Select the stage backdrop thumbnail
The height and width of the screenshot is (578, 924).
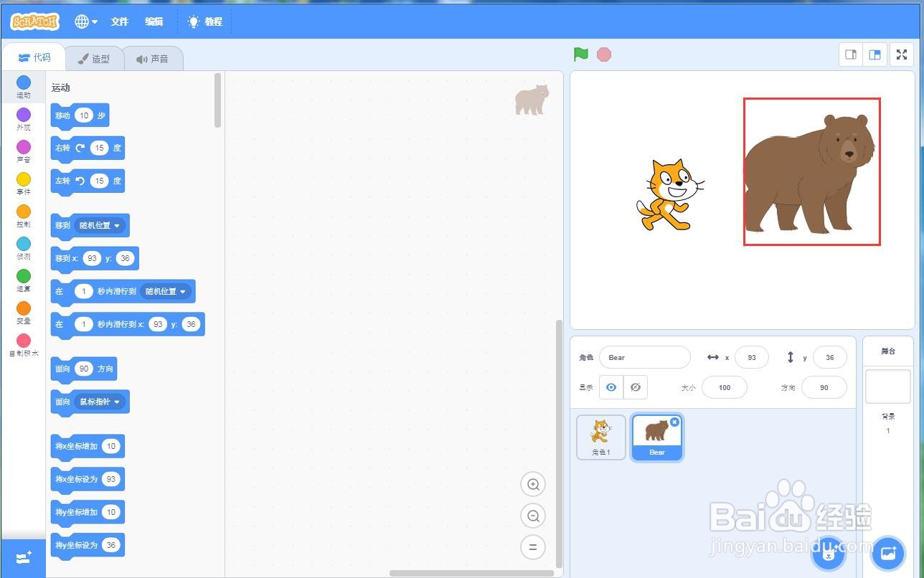[x=887, y=387]
